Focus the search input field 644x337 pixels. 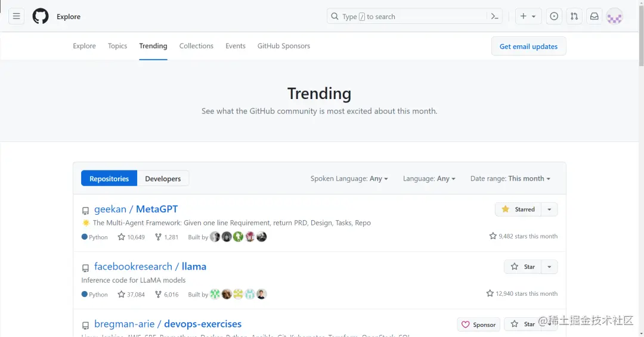[414, 17]
